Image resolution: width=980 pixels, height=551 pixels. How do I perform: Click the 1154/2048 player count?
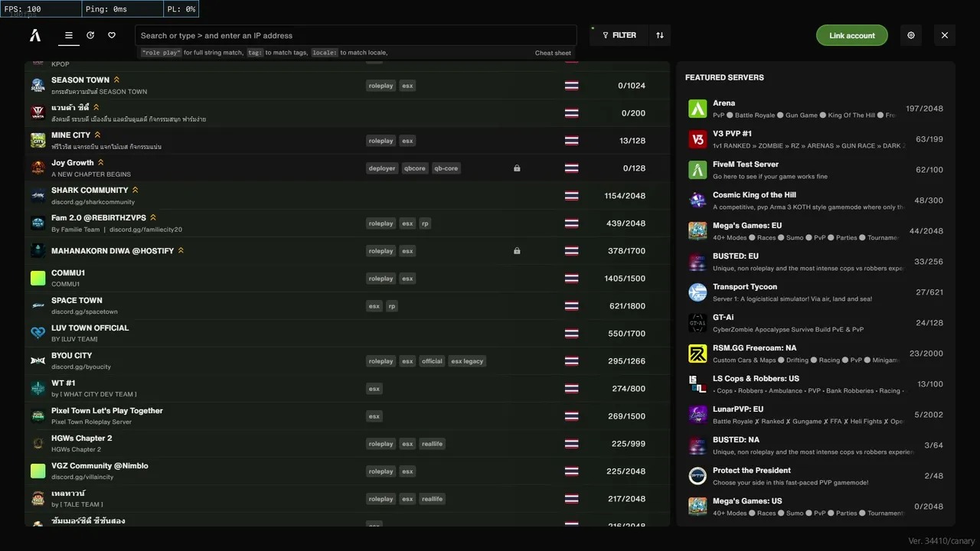[625, 196]
